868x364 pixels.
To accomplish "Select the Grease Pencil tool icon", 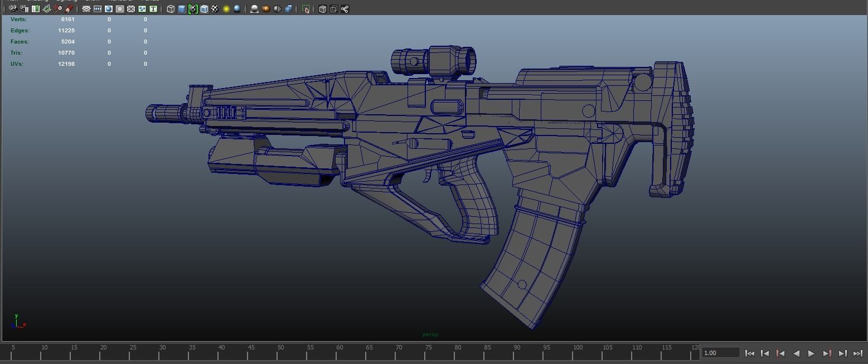I will [69, 9].
